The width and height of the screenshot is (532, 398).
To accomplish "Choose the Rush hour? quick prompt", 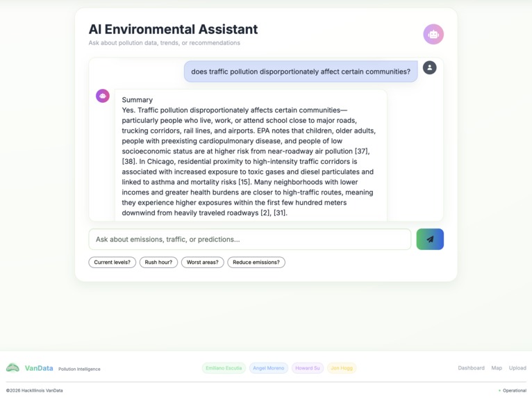I will [x=158, y=263].
